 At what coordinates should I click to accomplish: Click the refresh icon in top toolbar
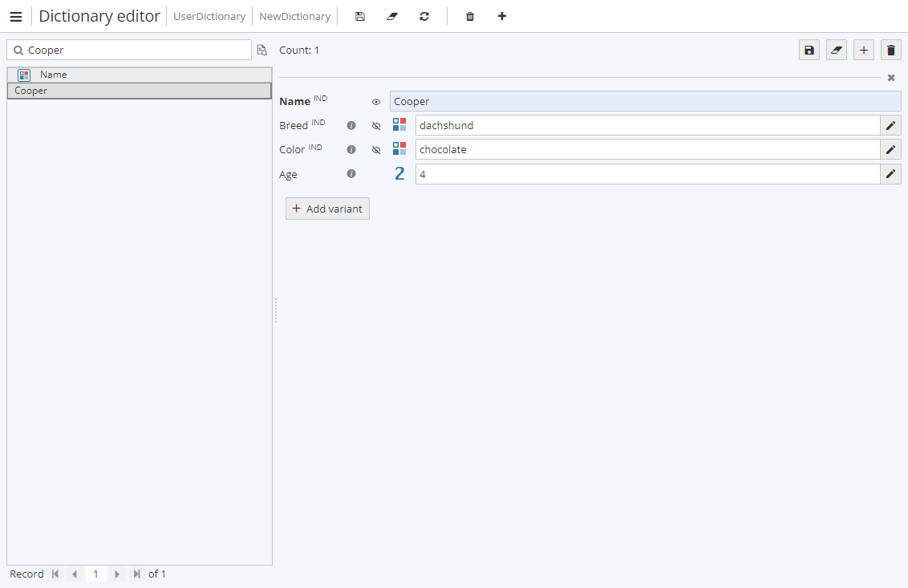[424, 17]
